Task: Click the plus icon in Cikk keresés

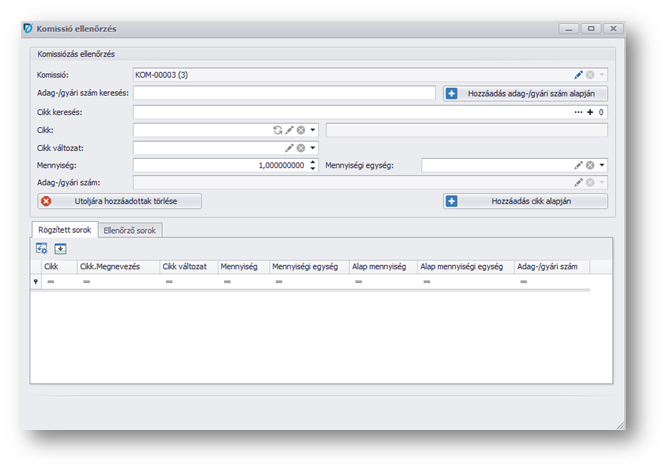Action: pyautogui.click(x=590, y=112)
